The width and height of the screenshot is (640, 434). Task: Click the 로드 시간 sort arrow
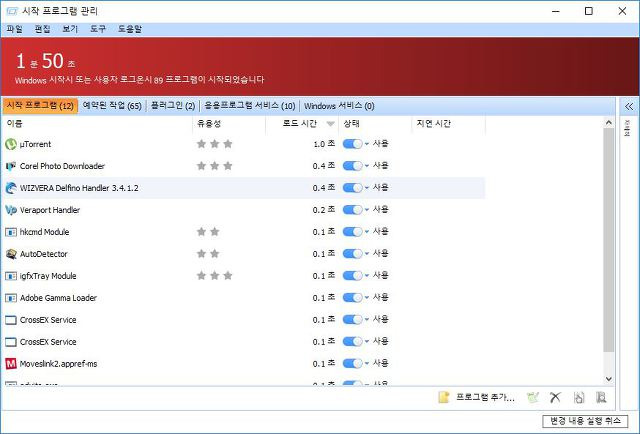[331, 124]
